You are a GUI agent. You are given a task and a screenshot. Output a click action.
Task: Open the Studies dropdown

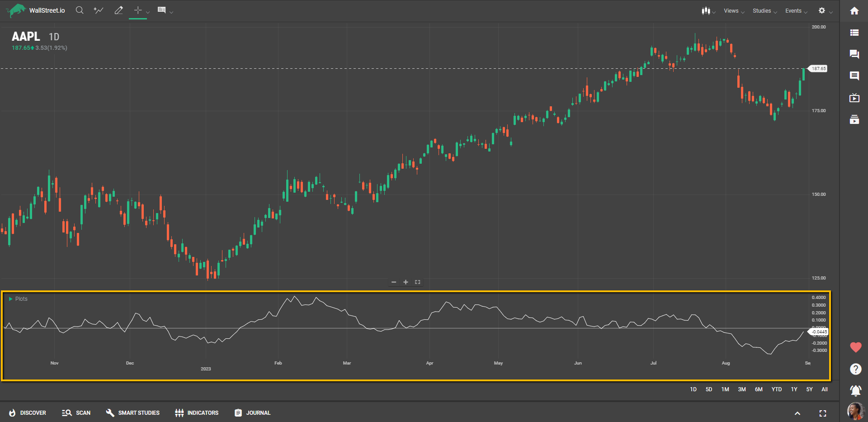[764, 11]
